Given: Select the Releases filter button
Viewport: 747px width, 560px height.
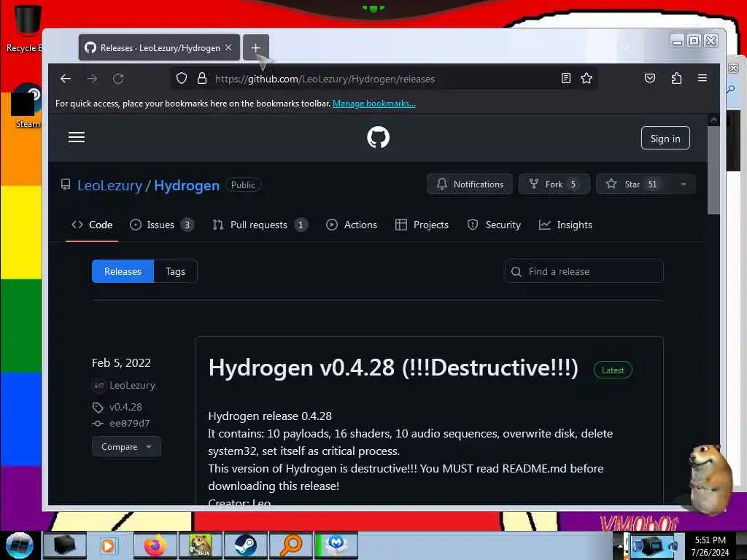Looking at the screenshot, I should [x=123, y=271].
